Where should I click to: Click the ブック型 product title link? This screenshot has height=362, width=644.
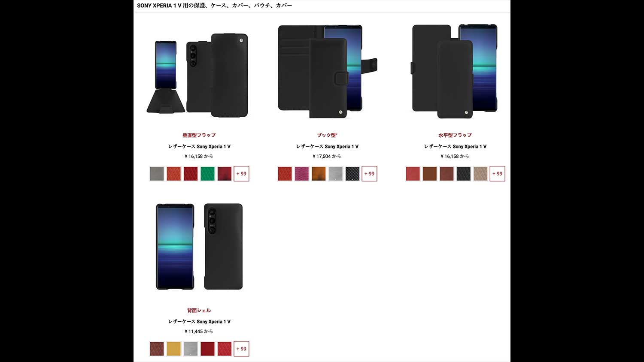coord(327,135)
